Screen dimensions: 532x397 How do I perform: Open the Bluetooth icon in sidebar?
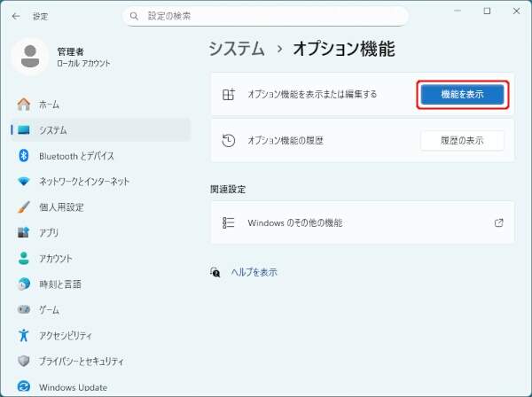pos(23,156)
